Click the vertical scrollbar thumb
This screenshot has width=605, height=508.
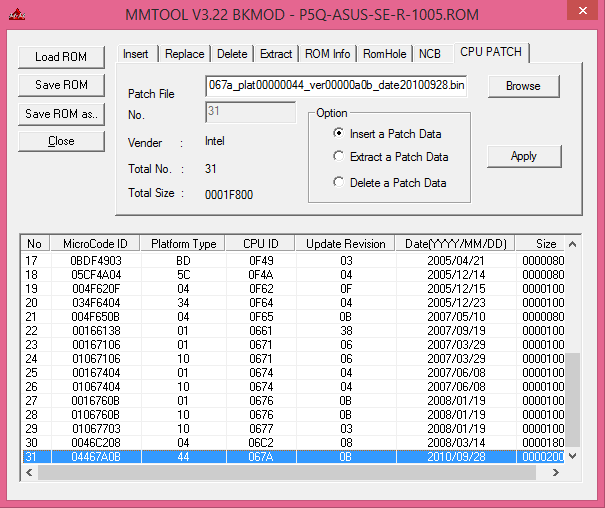(x=573, y=399)
